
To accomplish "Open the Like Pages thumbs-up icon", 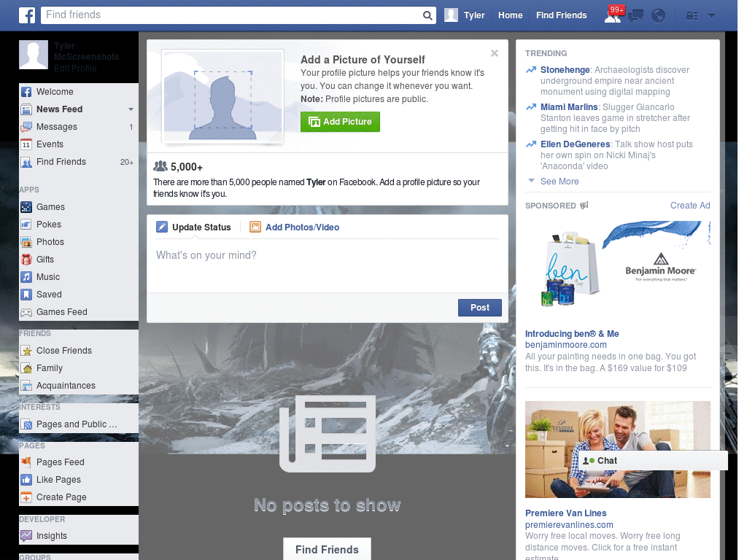I will click(x=26, y=480).
